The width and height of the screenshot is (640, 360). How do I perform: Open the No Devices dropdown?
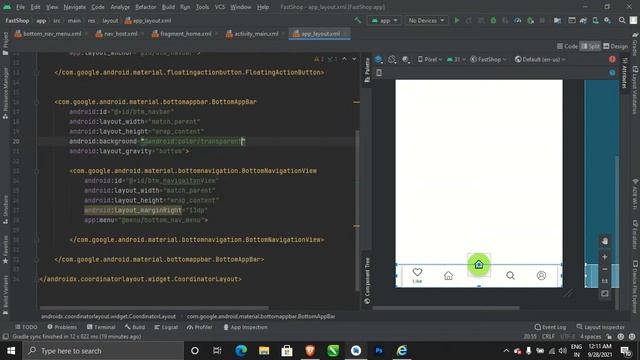coord(426,20)
